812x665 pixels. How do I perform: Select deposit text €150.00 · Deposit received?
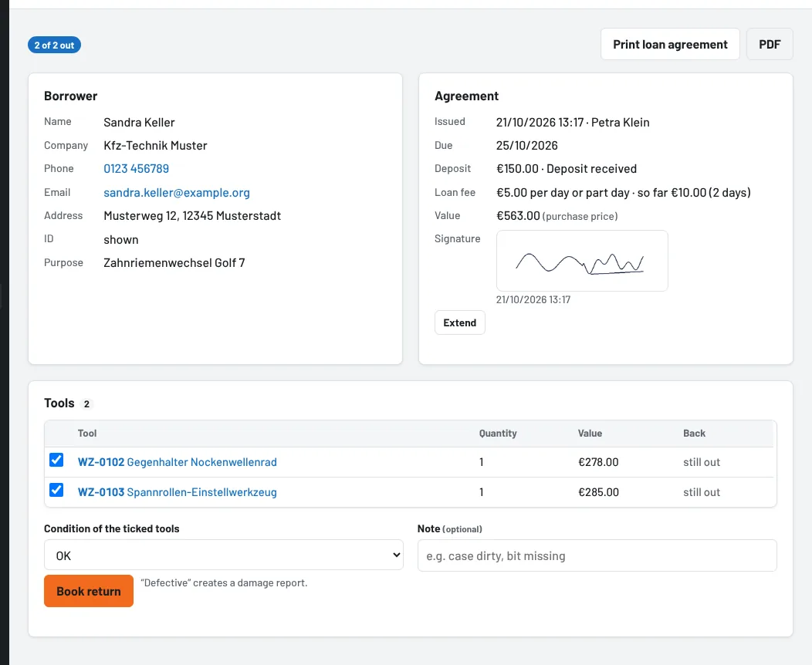567,169
